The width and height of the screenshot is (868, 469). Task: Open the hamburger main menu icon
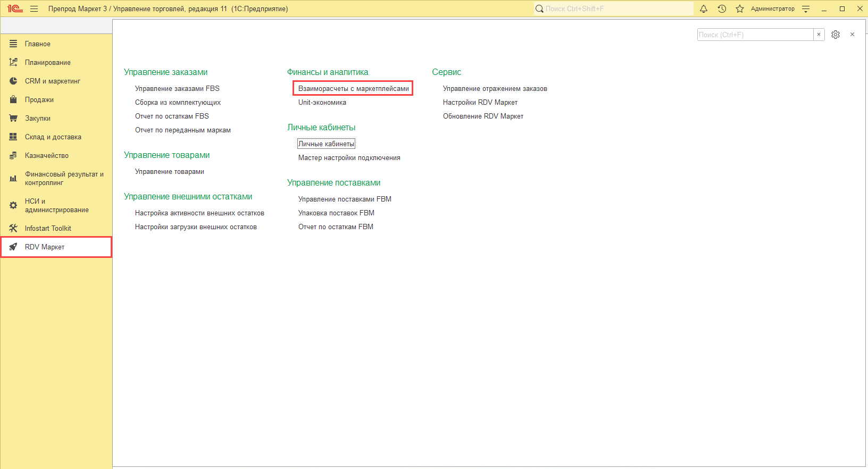pyautogui.click(x=34, y=9)
